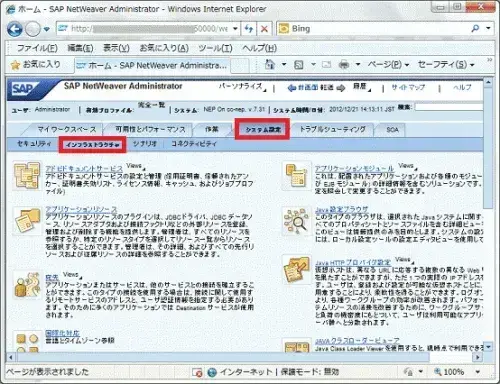Switch to the 作業 tab
Viewport: 500px width, 384px height.
[212, 129]
